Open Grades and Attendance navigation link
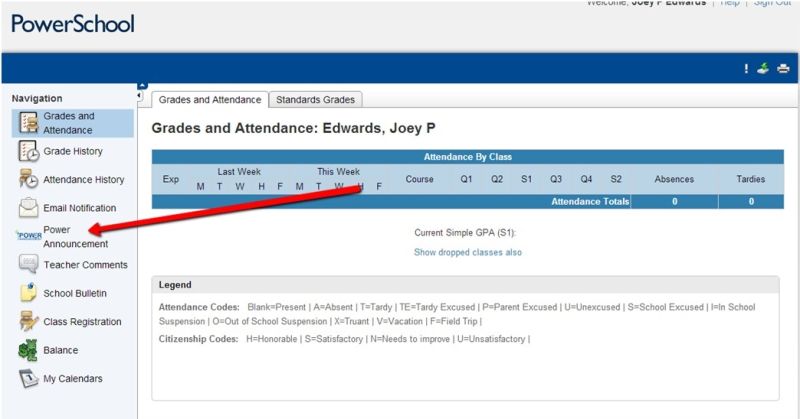Image resolution: width=800 pixels, height=419 pixels. coord(68,123)
